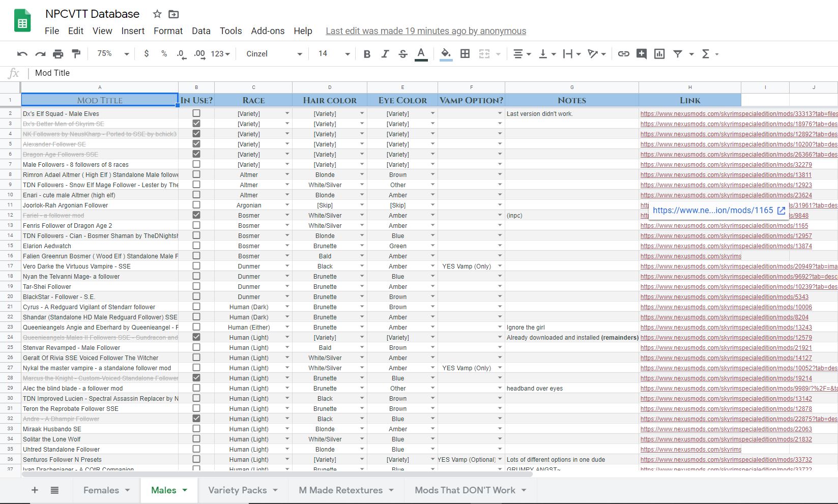The width and height of the screenshot is (838, 504).
Task: Open Race dropdown for Joorlok-Rah Argonian Follower
Action: [287, 205]
